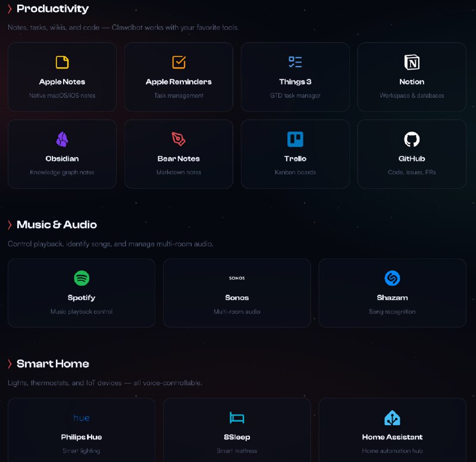Click the purple Obsidian gem icon
476x462 pixels.
pos(62,139)
